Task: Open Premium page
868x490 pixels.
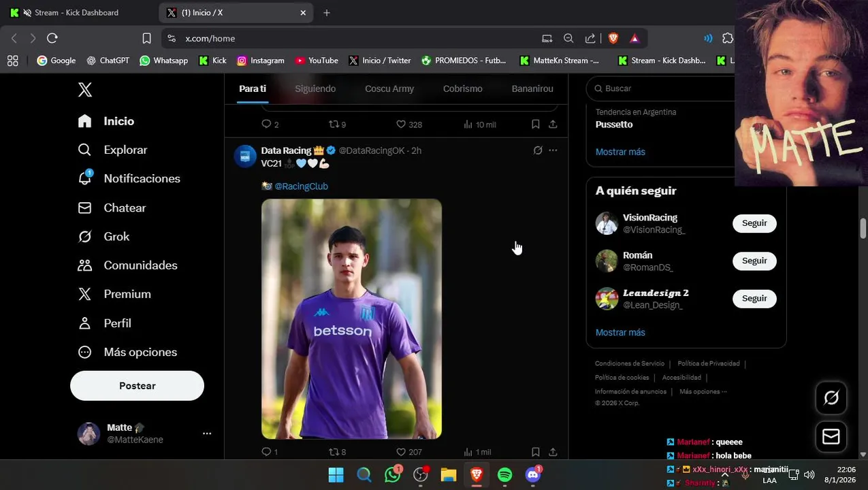Action: pos(114,294)
